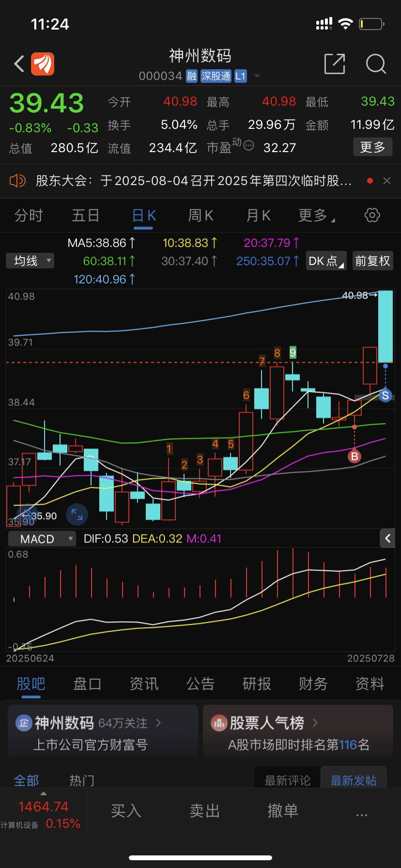The width and height of the screenshot is (401, 868).
Task: Tap the 250:35.07 moving average value
Action: click(x=268, y=261)
